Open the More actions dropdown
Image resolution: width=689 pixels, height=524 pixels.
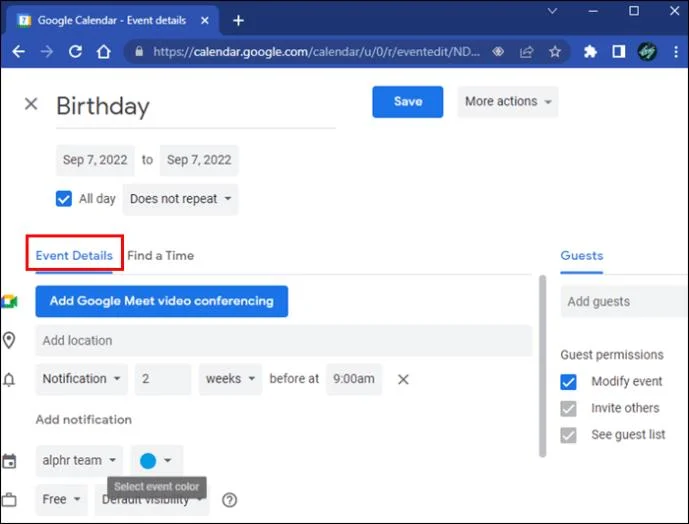(x=508, y=102)
